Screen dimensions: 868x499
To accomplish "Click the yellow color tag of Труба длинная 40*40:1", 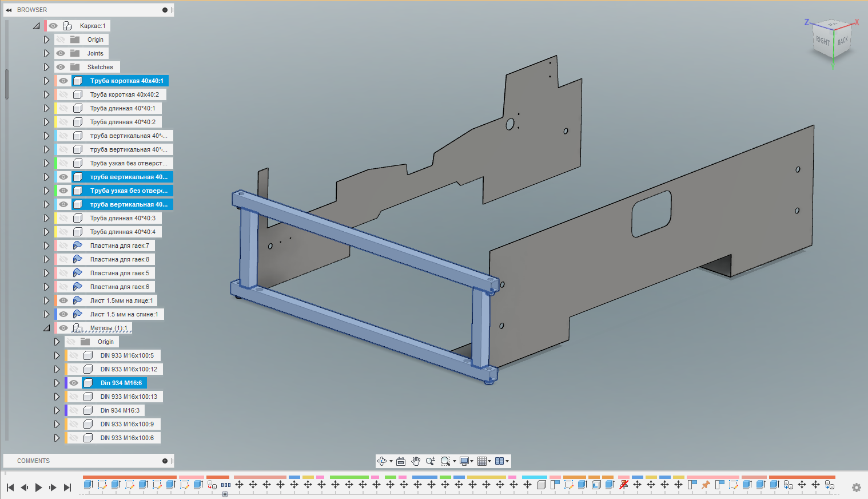I will 55,108.
